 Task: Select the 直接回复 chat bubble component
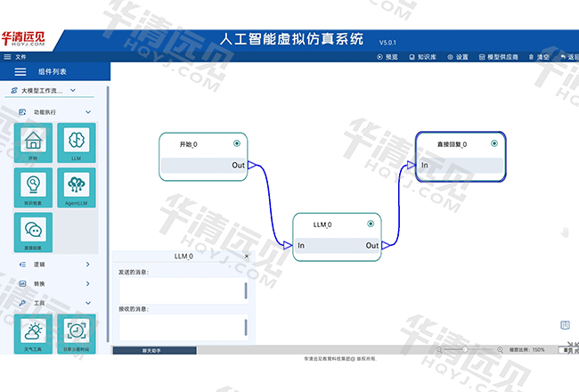tap(33, 233)
